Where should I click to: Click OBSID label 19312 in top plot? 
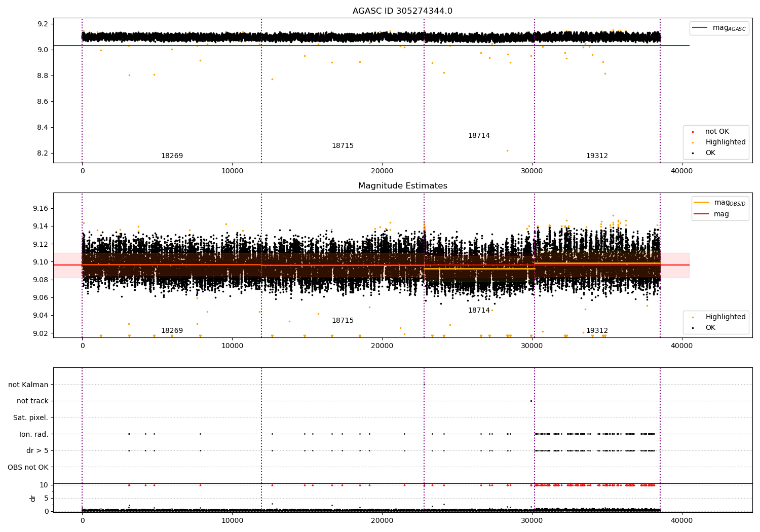597,156
